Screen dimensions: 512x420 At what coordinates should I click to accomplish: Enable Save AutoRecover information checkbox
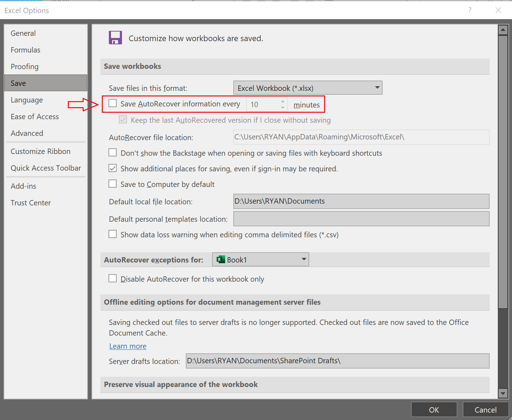(113, 103)
